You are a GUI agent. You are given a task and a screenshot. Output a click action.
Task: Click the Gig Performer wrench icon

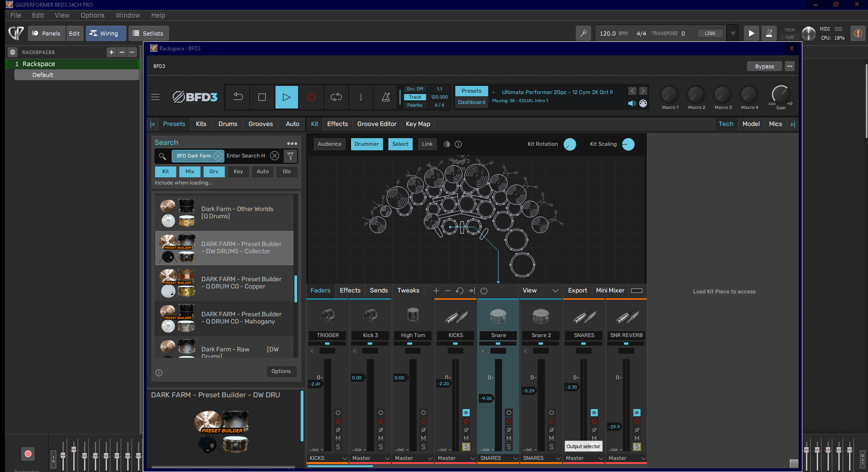583,33
